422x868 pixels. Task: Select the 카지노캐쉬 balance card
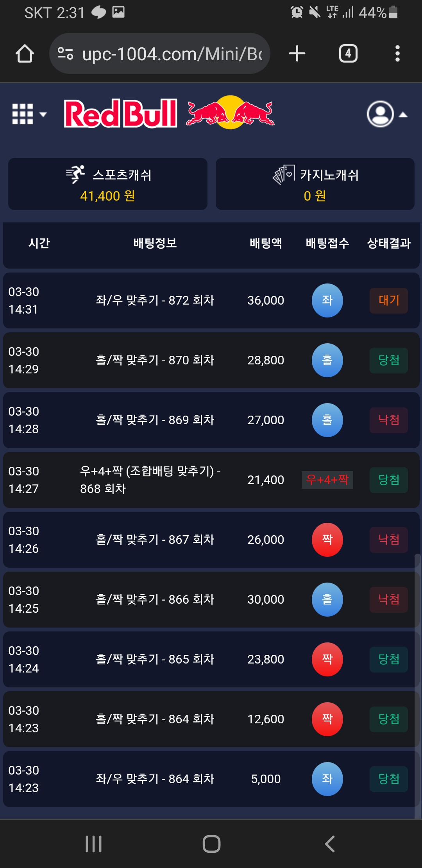(x=315, y=184)
